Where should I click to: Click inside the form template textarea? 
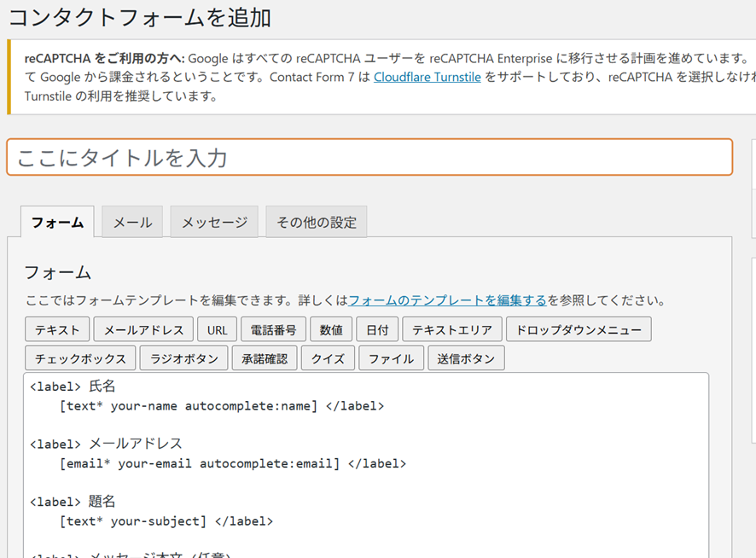point(512,495)
